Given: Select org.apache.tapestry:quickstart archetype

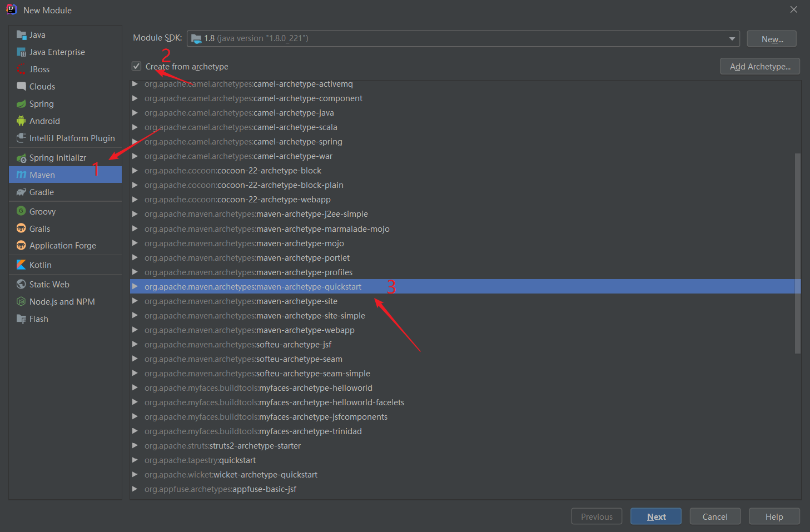Looking at the screenshot, I should [465, 460].
